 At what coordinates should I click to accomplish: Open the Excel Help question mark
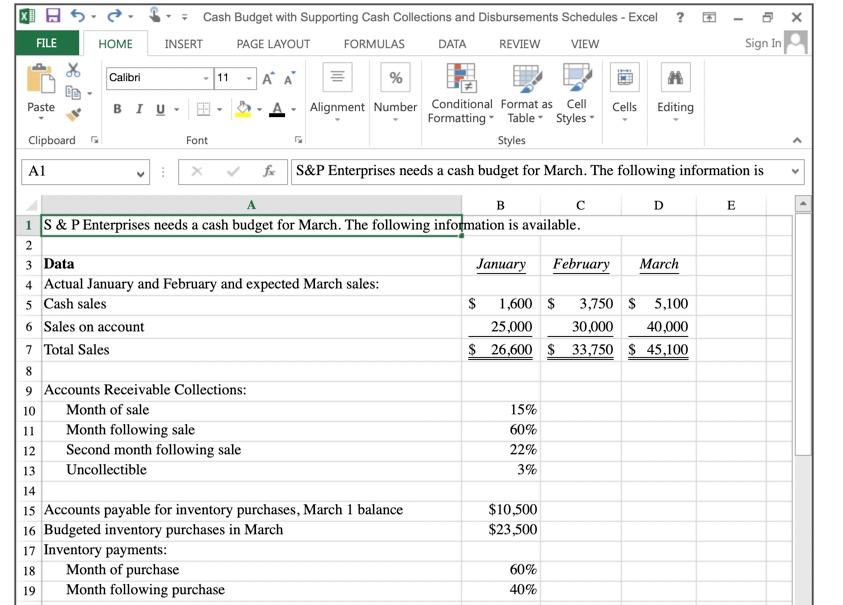(x=680, y=17)
